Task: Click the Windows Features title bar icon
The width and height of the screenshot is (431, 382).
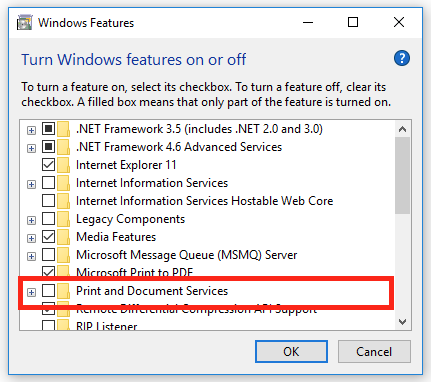Action: tap(24, 23)
